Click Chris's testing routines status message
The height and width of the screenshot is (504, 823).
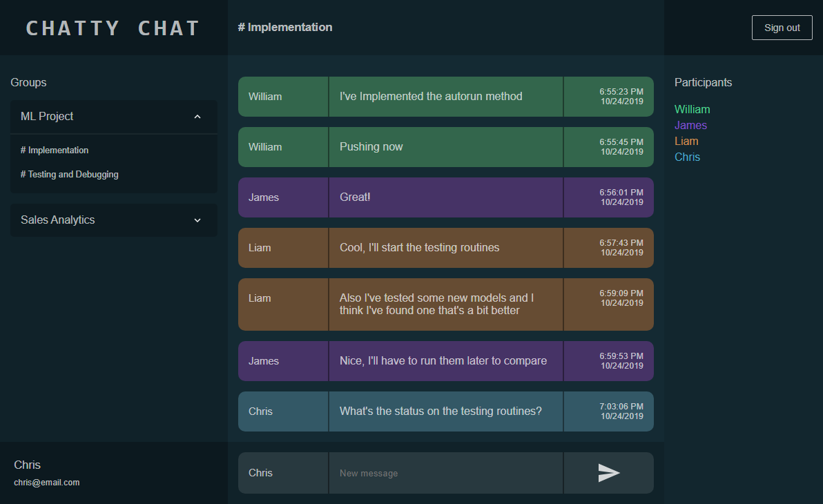click(x=440, y=411)
